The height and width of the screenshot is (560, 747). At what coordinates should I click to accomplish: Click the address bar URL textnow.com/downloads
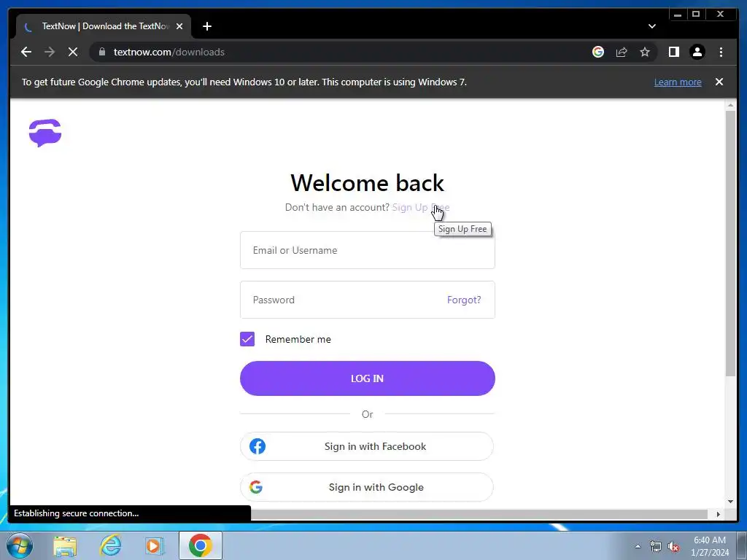click(x=169, y=52)
